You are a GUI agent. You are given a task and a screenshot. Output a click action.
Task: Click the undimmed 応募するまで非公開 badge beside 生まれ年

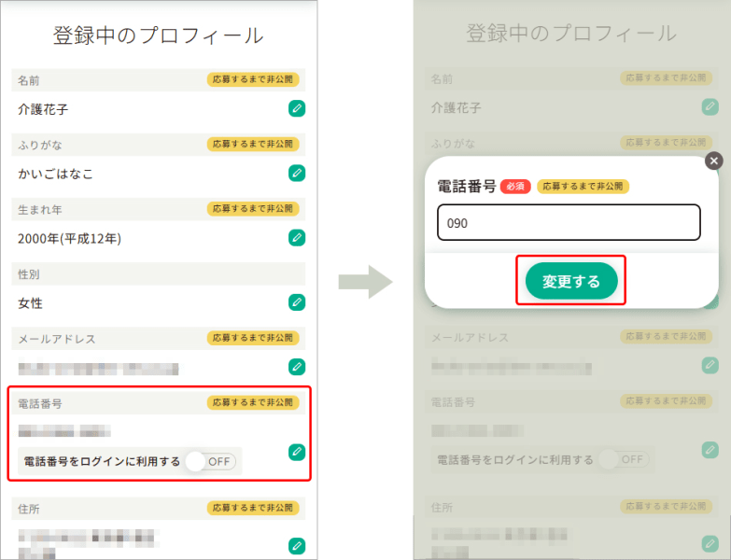[252, 209]
